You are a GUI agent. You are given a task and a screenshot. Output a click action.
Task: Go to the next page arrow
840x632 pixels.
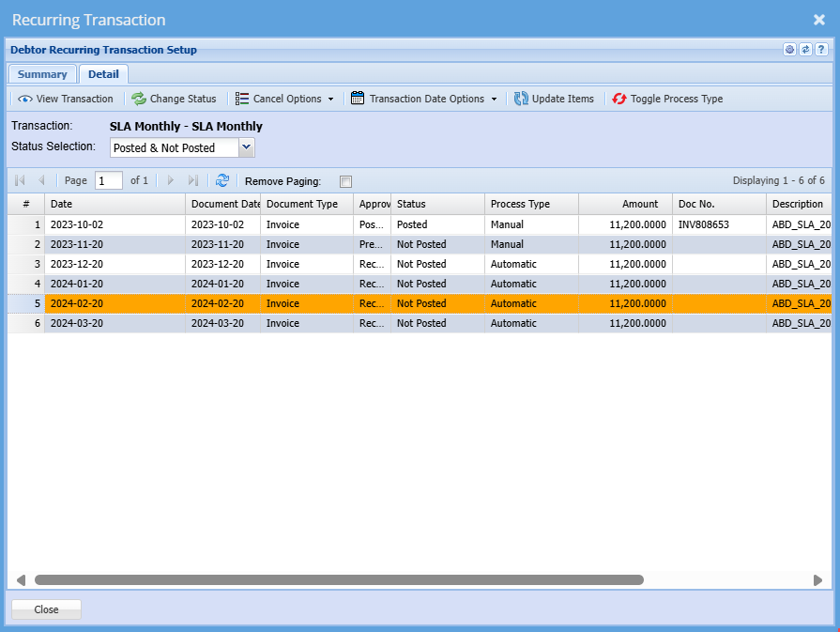tap(171, 180)
